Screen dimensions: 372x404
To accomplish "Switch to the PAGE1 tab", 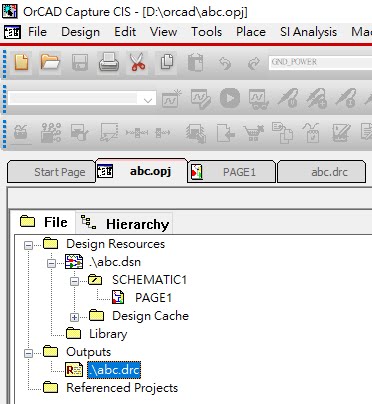I will pos(232,172).
